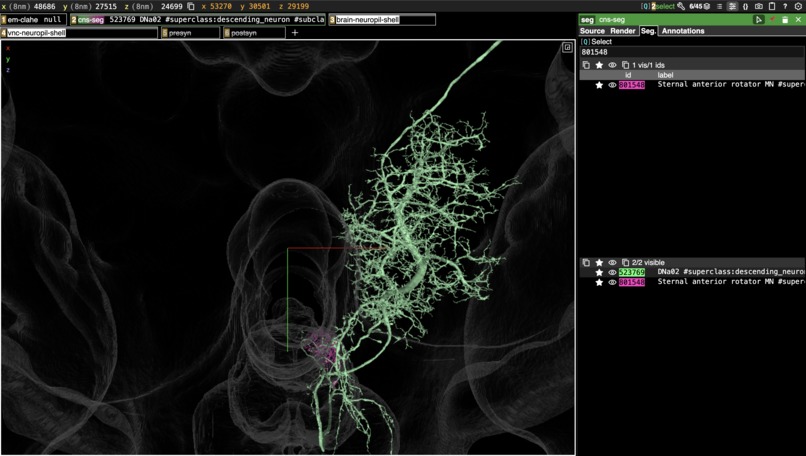Close the cns-seg side panel
The width and height of the screenshot is (806, 456).
(798, 20)
